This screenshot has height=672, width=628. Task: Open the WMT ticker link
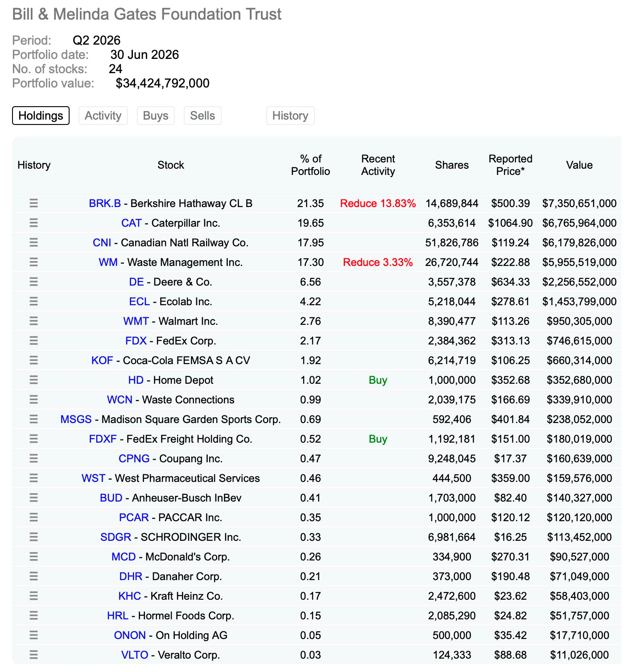click(x=136, y=321)
